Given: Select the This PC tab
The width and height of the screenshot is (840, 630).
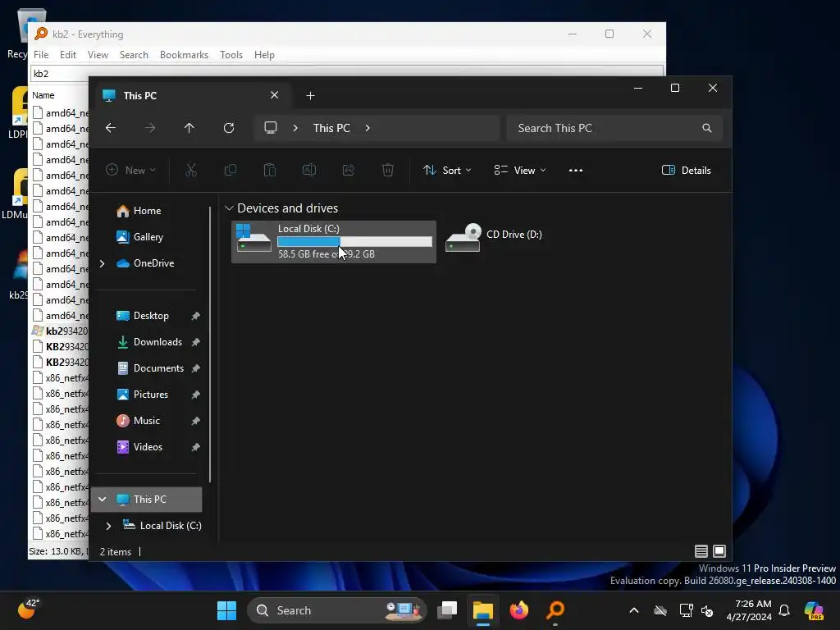Looking at the screenshot, I should [193, 95].
